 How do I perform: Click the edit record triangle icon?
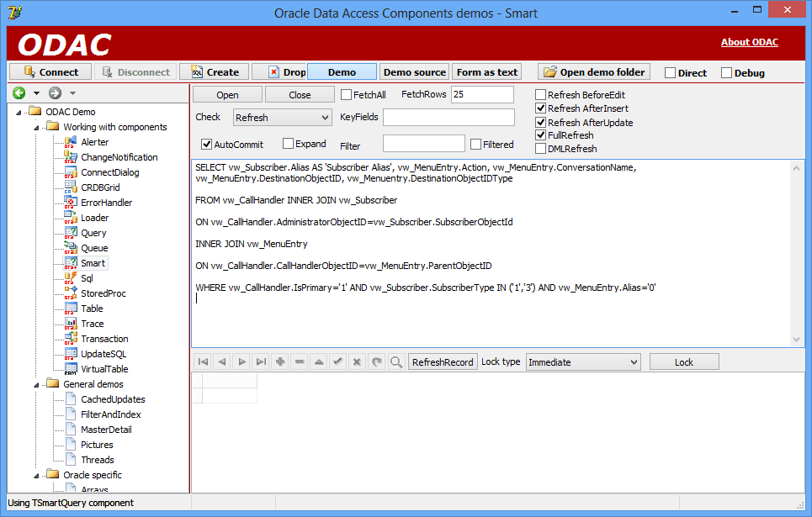coord(319,361)
